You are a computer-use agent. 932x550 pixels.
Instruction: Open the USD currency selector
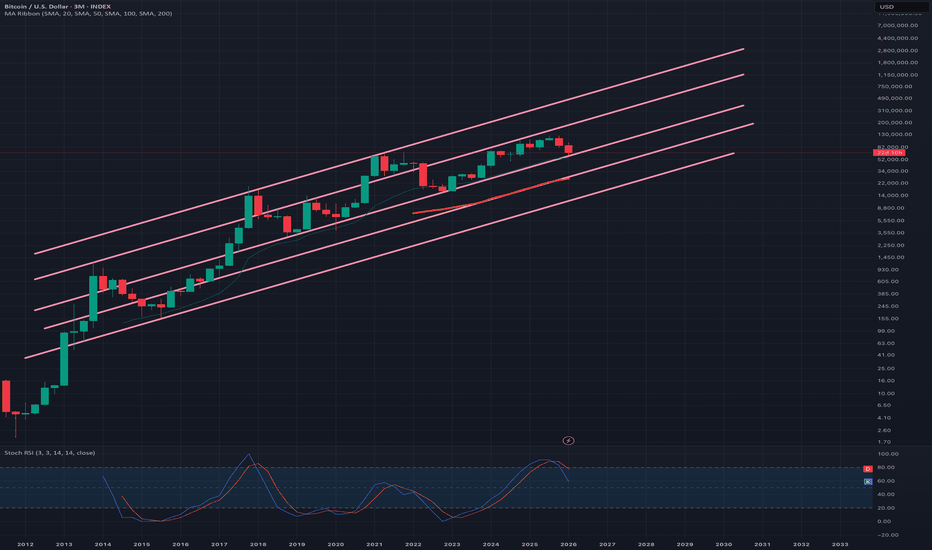click(900, 7)
